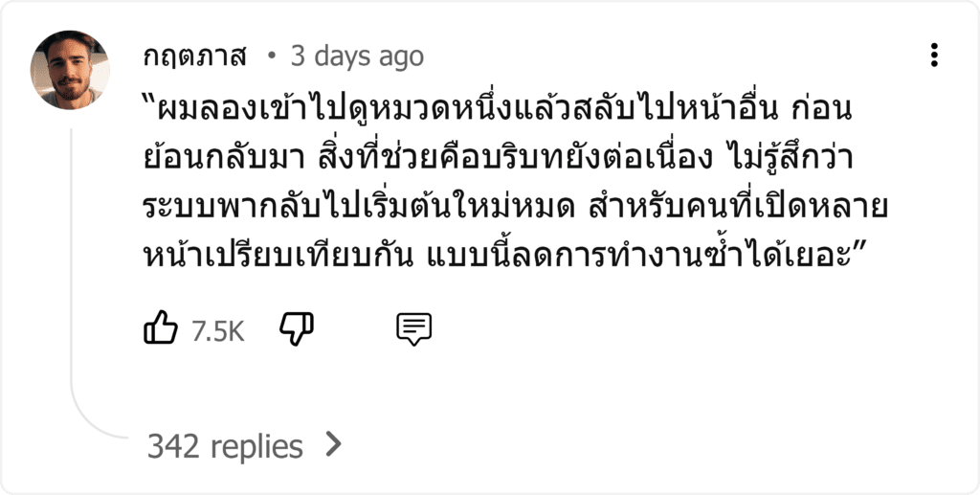Screen dimensions: 980x495
Task: Click the comment line beginning ย้อนกลับมา
Action: pos(498,159)
